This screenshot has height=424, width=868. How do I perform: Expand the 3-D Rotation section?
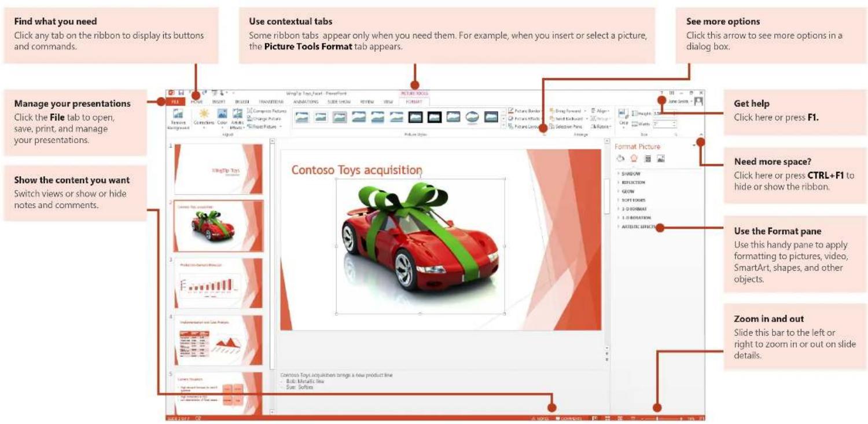coord(634,218)
